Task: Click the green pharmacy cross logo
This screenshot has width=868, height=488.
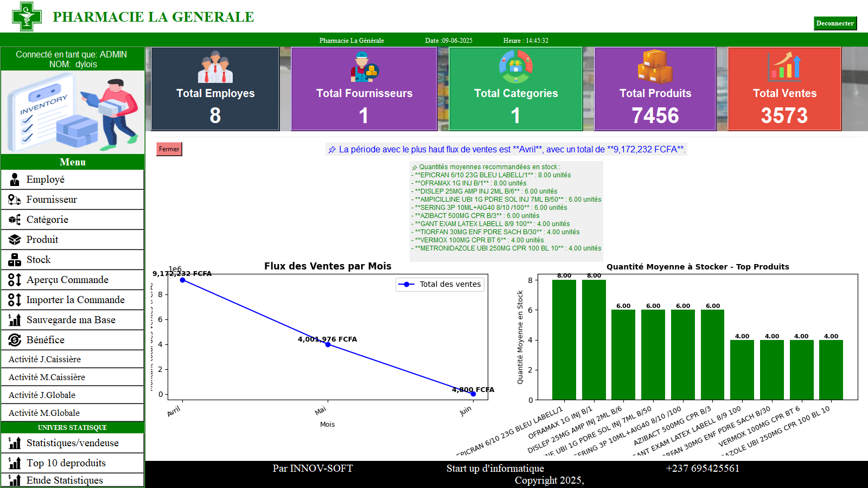Action: (x=27, y=16)
